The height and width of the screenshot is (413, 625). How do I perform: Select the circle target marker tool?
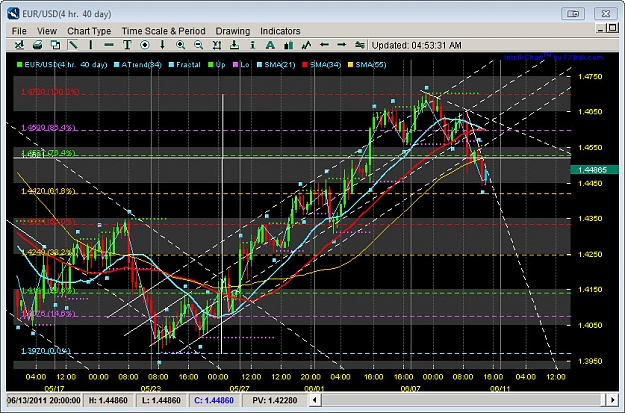145,45
